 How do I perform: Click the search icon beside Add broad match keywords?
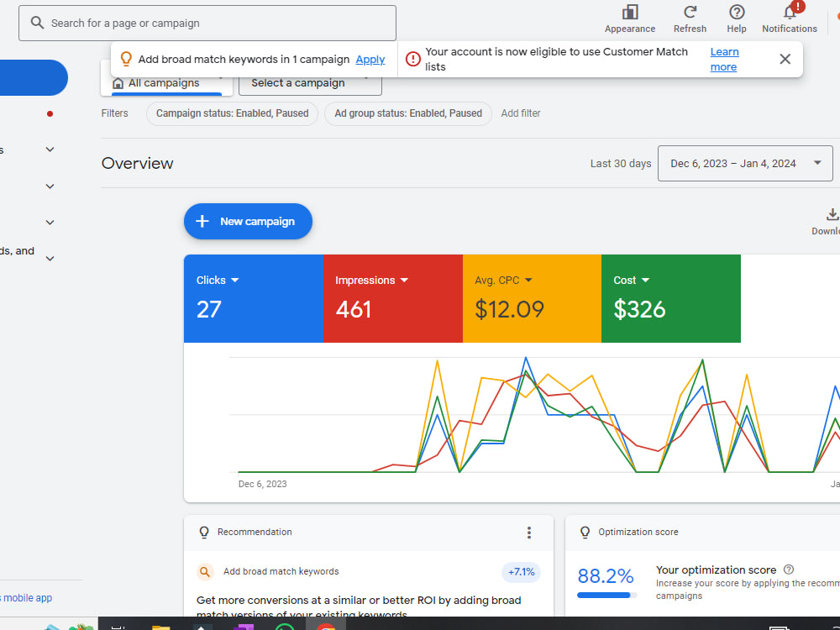pos(205,572)
